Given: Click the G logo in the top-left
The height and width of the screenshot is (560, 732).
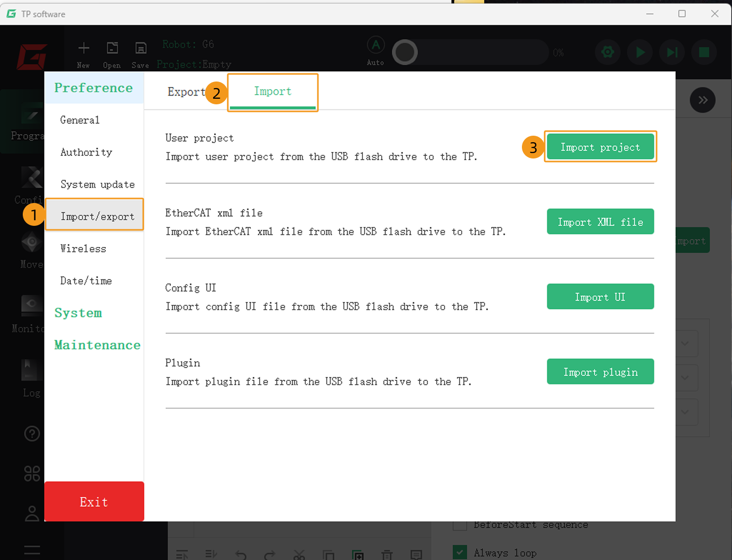Looking at the screenshot, I should pos(32,56).
